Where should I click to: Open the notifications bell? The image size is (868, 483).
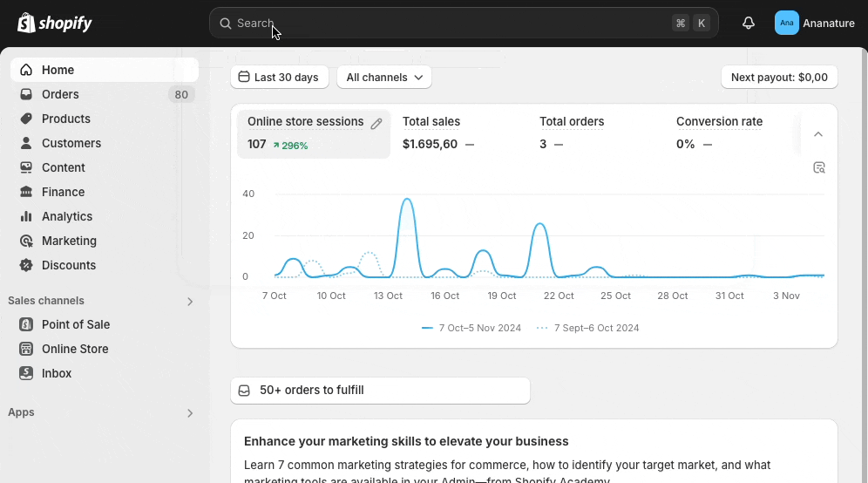(748, 24)
